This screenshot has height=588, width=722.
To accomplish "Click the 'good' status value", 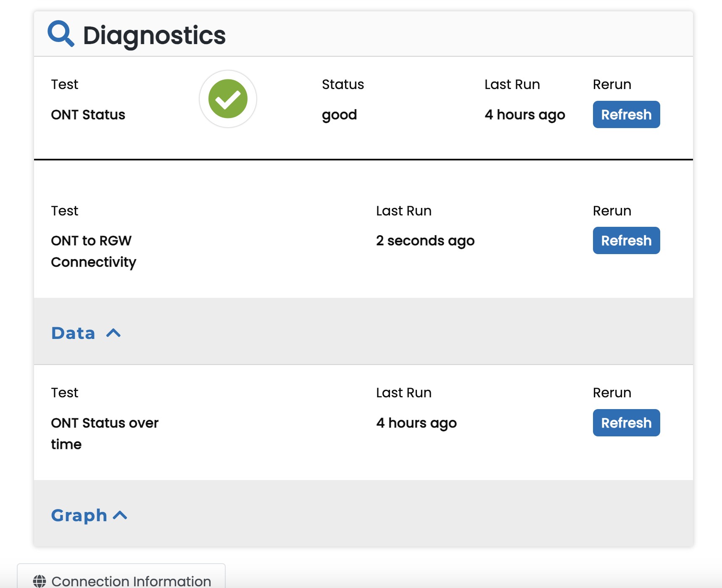I will point(339,115).
